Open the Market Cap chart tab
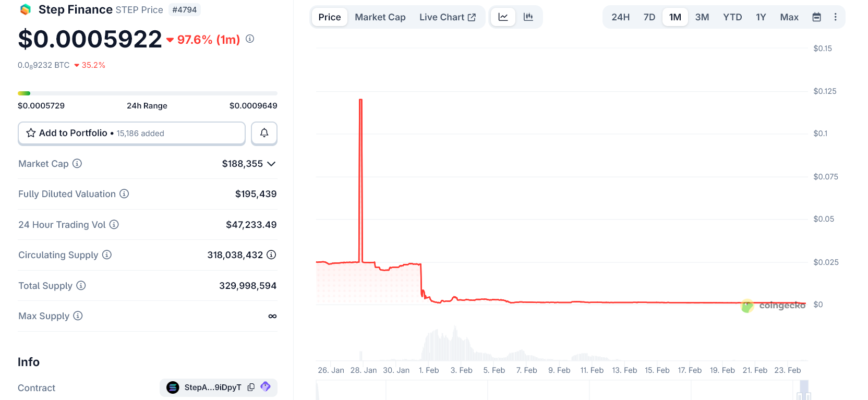The image size is (868, 400). pos(380,17)
